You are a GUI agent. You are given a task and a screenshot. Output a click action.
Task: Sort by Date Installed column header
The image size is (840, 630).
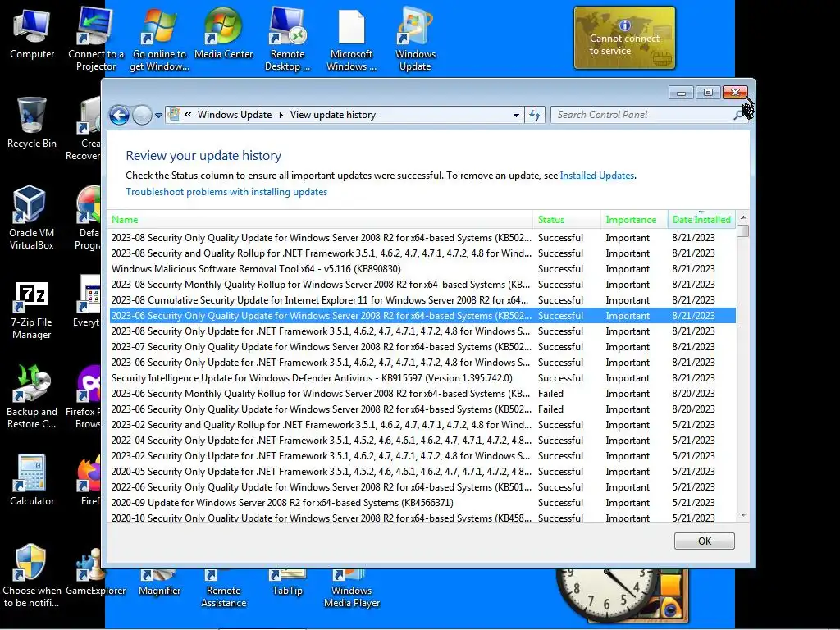(701, 220)
